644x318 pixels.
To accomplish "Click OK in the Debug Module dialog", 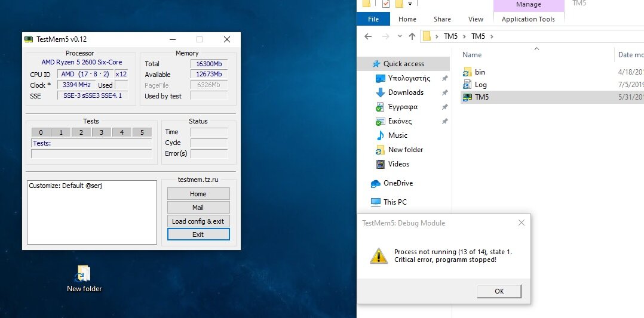I will 499,291.
